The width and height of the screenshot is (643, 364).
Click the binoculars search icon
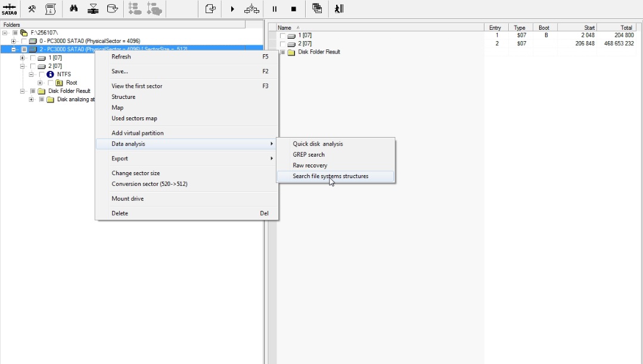click(74, 8)
